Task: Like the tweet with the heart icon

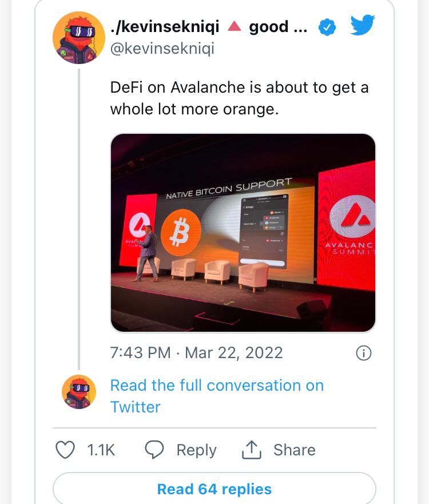Action: 65,450
